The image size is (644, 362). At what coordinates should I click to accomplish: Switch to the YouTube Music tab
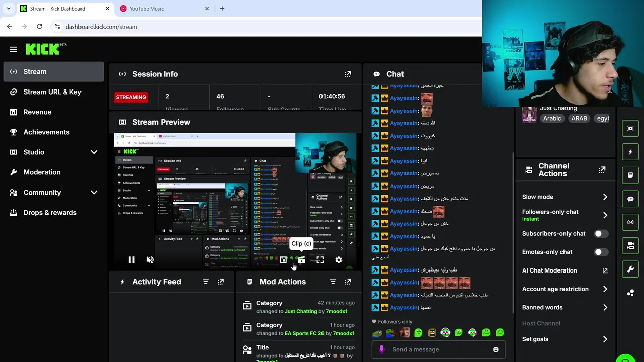tap(164, 9)
